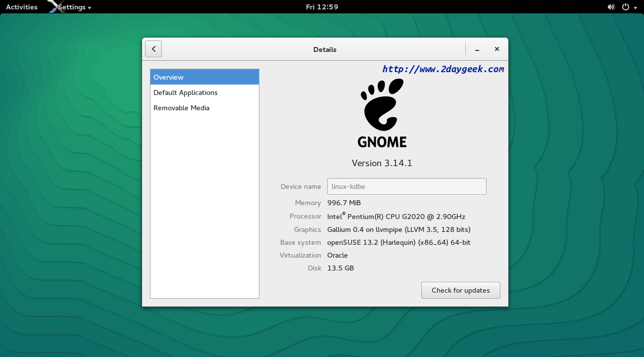
Task: Click Check for updates button
Action: pyautogui.click(x=460, y=290)
